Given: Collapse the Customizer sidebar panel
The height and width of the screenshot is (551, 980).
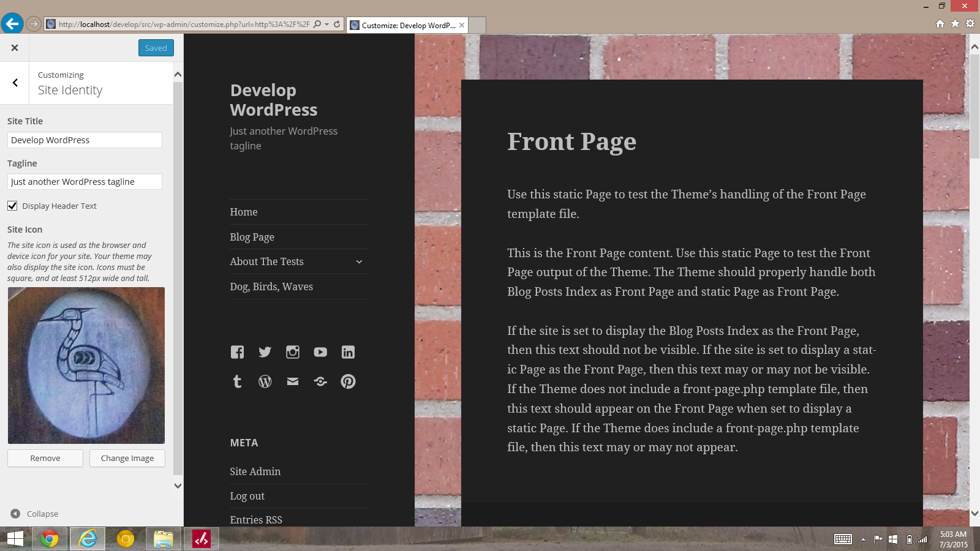Looking at the screenshot, I should pos(34,514).
